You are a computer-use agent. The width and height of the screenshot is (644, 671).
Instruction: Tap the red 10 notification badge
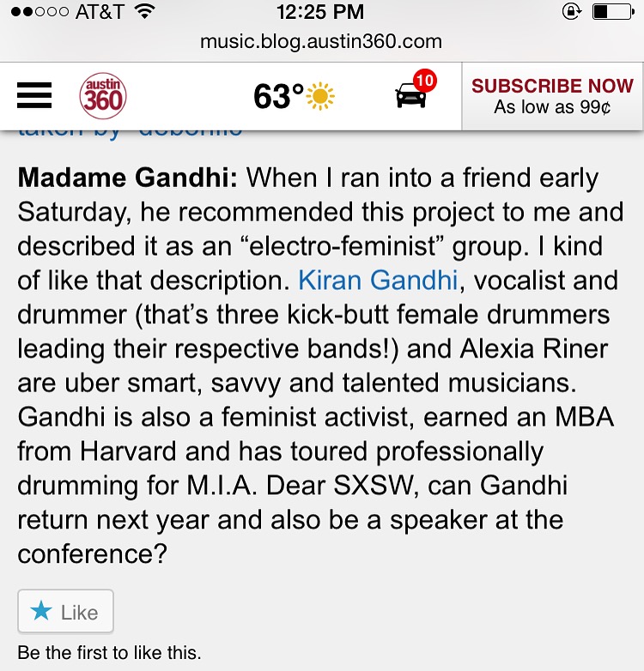click(x=425, y=82)
